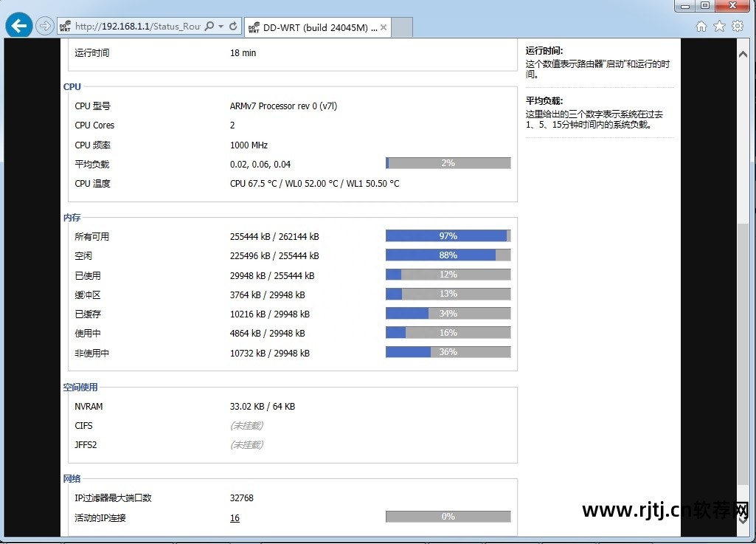Open Favorites with the star icon

[x=719, y=26]
